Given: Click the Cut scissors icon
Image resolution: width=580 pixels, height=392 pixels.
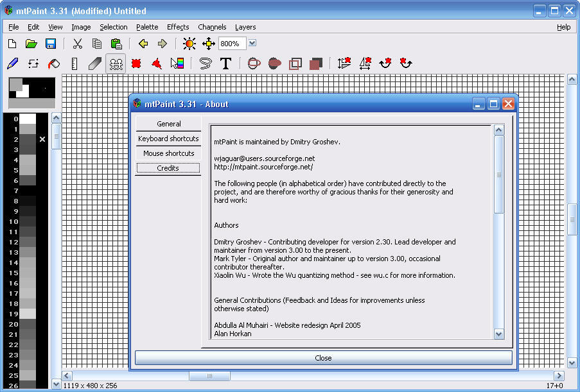Looking at the screenshot, I should coord(77,44).
